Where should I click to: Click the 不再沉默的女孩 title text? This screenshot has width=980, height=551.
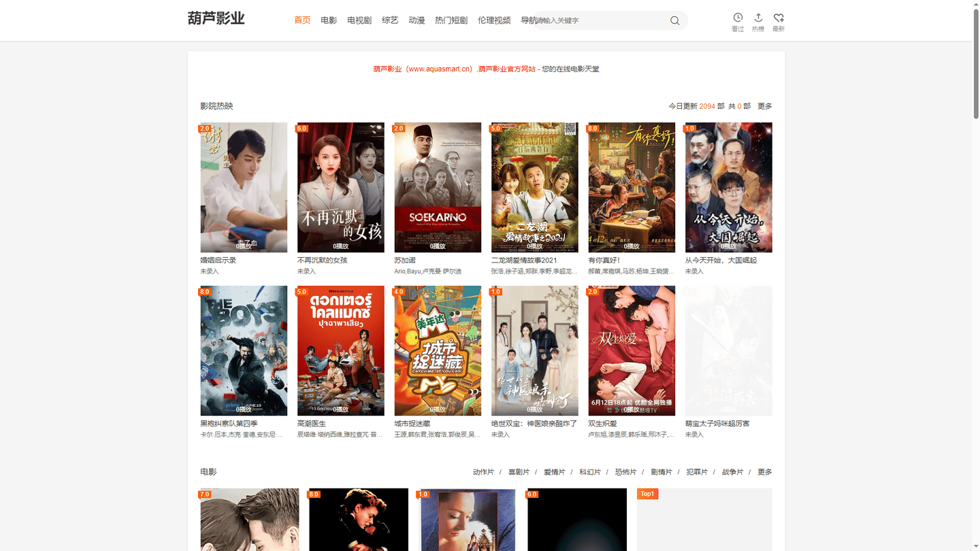(323, 260)
